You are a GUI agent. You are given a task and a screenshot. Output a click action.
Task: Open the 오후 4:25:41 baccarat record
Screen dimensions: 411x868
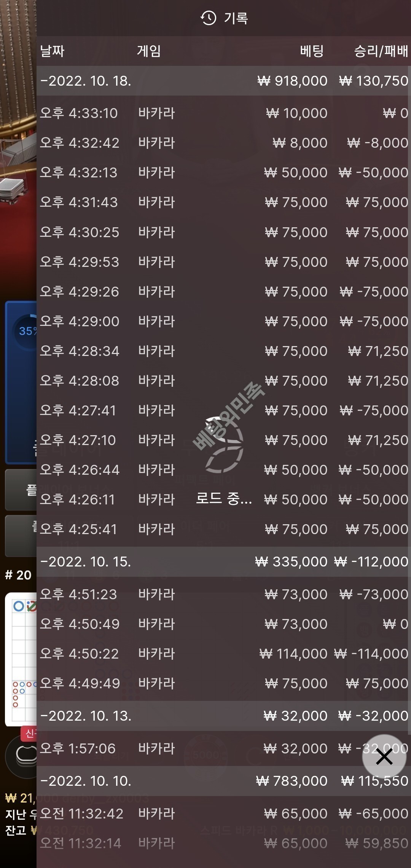pyautogui.click(x=223, y=529)
